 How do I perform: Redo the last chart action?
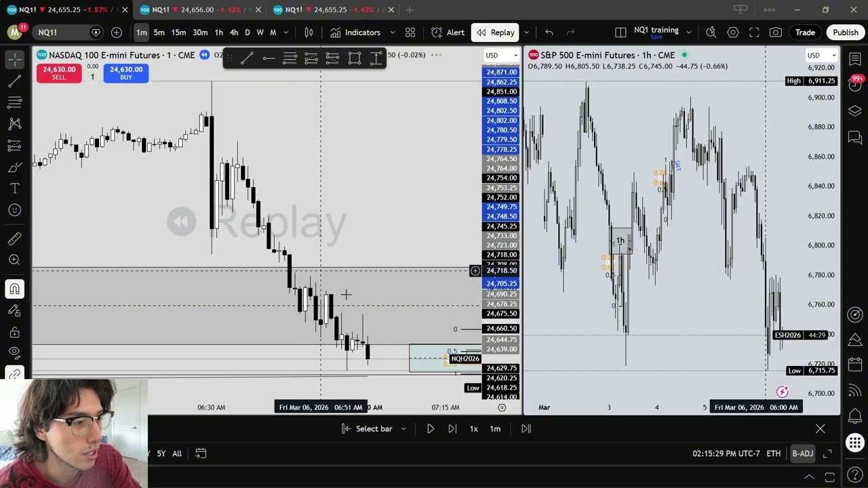pos(570,33)
